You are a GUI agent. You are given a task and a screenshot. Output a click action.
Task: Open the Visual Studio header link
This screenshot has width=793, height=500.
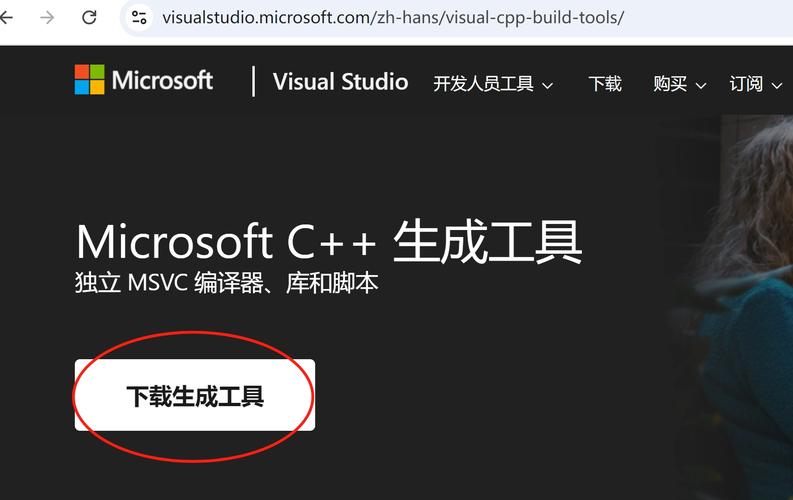coord(340,82)
